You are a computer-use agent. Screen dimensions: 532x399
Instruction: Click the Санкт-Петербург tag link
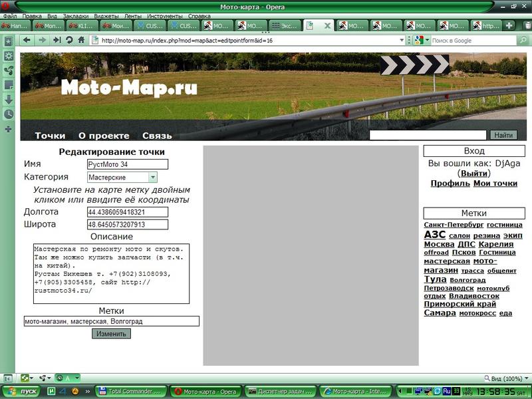(x=454, y=225)
